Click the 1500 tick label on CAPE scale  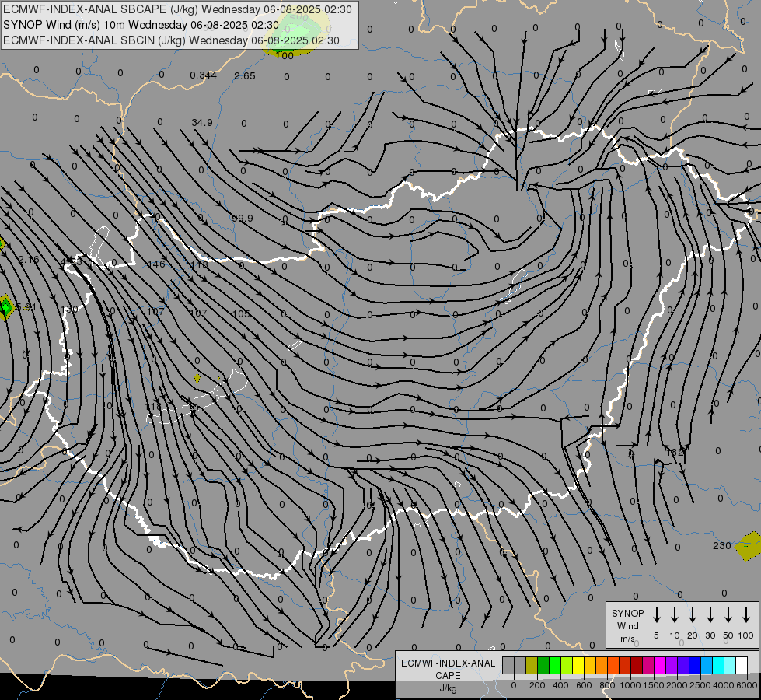[x=654, y=685]
